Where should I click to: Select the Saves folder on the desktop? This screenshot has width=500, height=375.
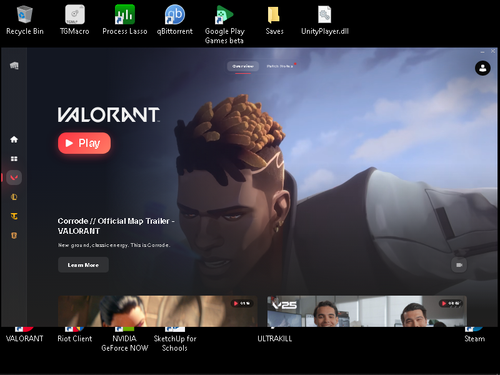tap(274, 20)
